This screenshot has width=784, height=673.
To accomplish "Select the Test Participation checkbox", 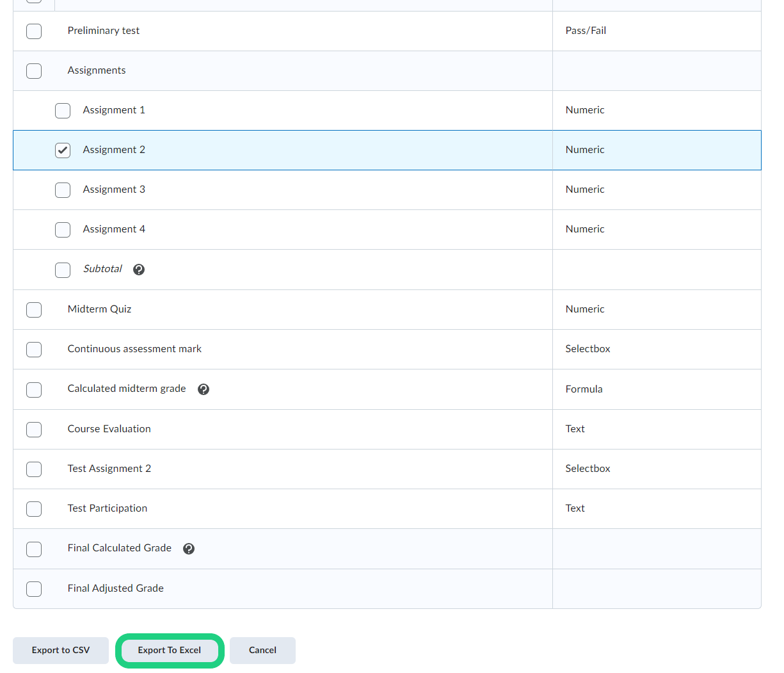I will (x=34, y=509).
